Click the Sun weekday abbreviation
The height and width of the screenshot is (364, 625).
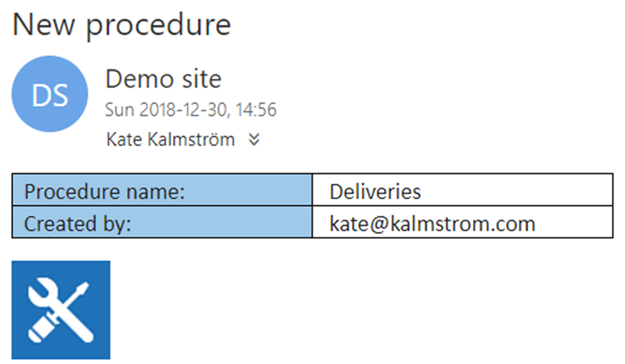tap(119, 110)
